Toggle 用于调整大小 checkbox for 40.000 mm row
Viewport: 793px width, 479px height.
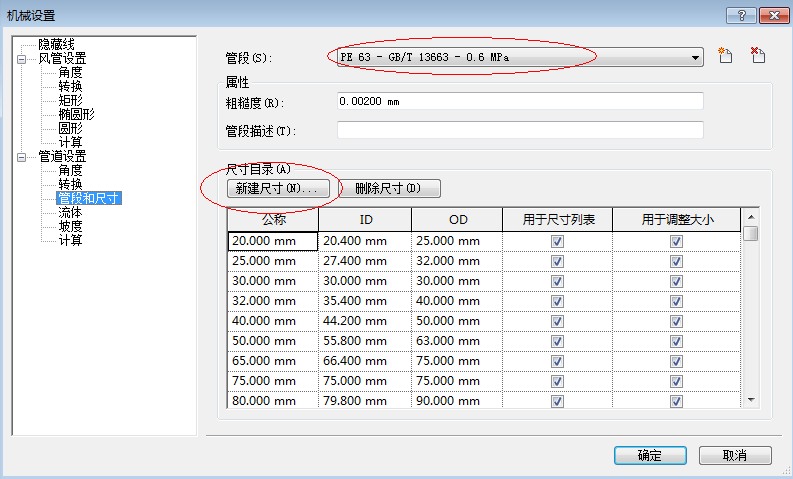click(x=676, y=322)
